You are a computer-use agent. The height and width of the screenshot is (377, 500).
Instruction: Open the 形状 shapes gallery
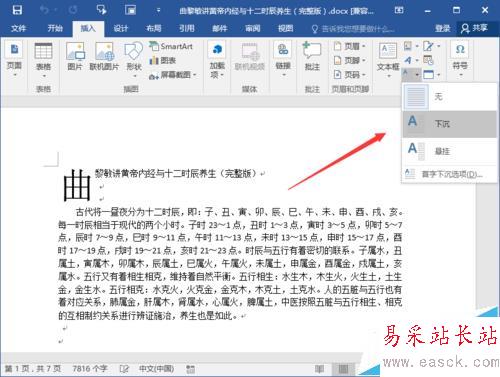(x=134, y=60)
